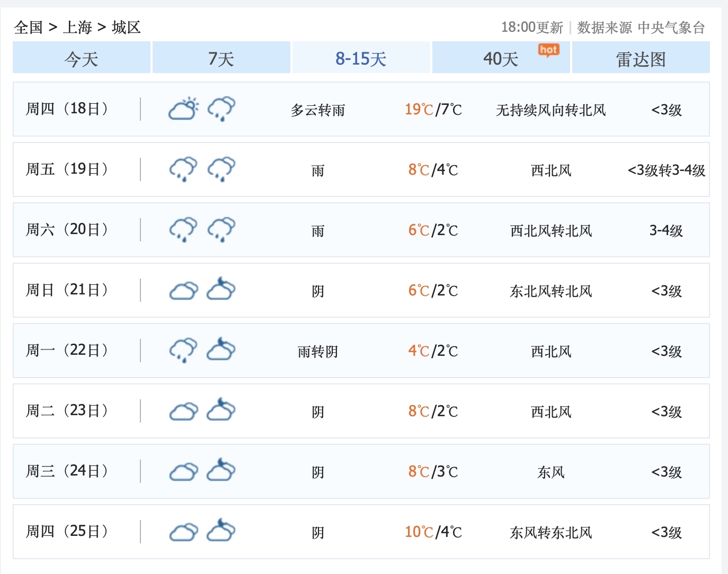
Task: Click the 3-4级 wind level for 周六
Action: click(x=667, y=231)
